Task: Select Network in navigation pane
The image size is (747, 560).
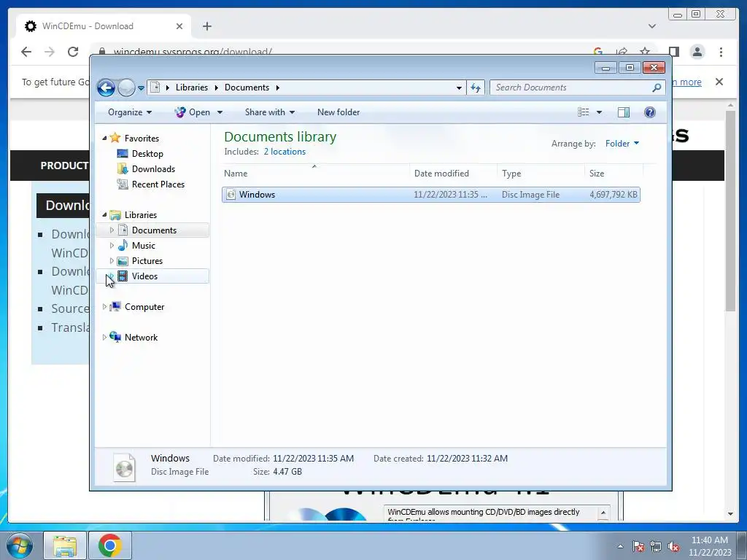Action: (x=141, y=337)
